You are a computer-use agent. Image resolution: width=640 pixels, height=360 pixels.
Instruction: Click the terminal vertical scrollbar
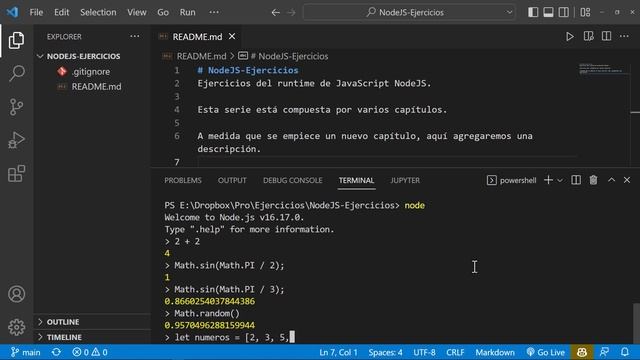[636, 322]
